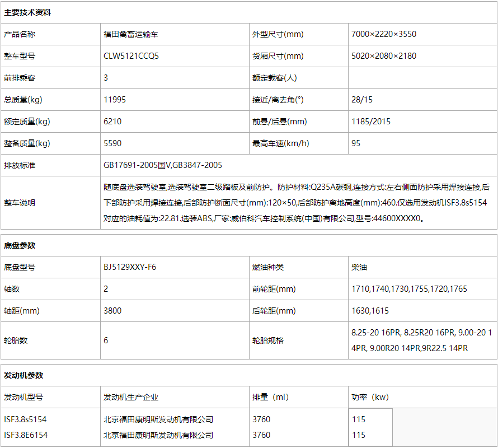Click the cargo box value 5020×2080×2180

[x=384, y=56]
